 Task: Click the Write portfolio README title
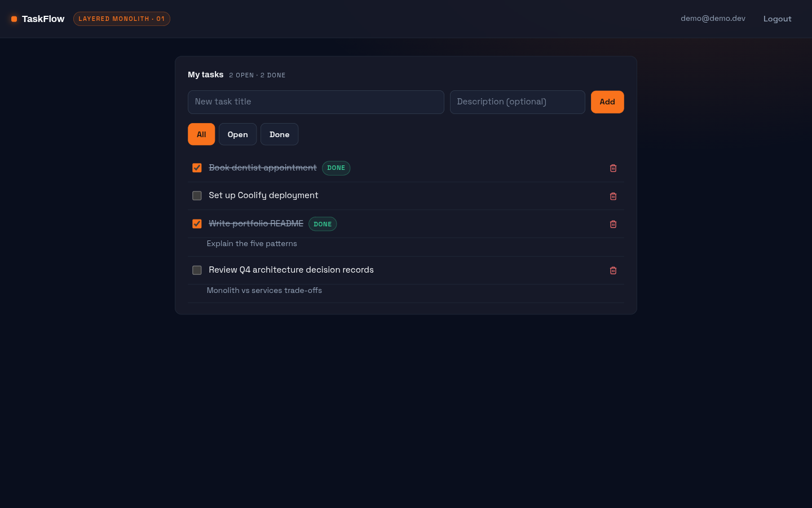pyautogui.click(x=256, y=224)
